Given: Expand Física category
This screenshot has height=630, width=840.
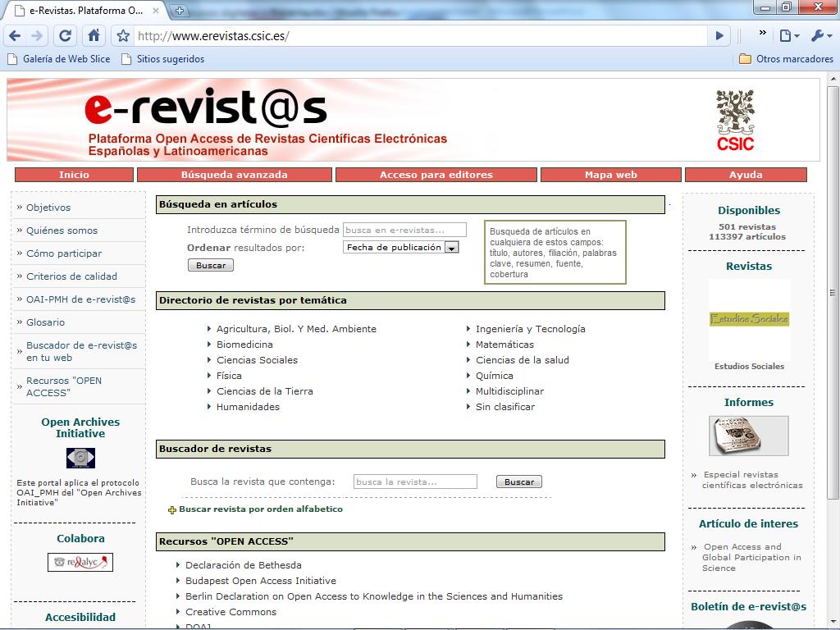Looking at the screenshot, I should (229, 376).
